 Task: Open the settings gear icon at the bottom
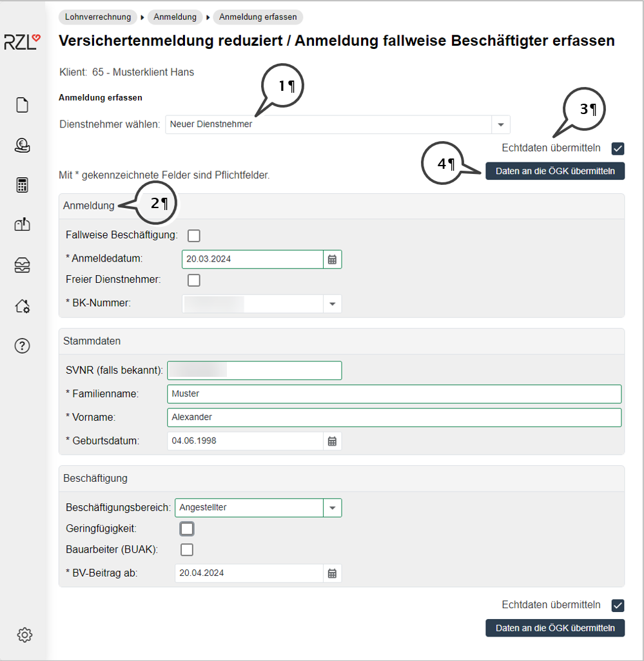click(x=24, y=635)
